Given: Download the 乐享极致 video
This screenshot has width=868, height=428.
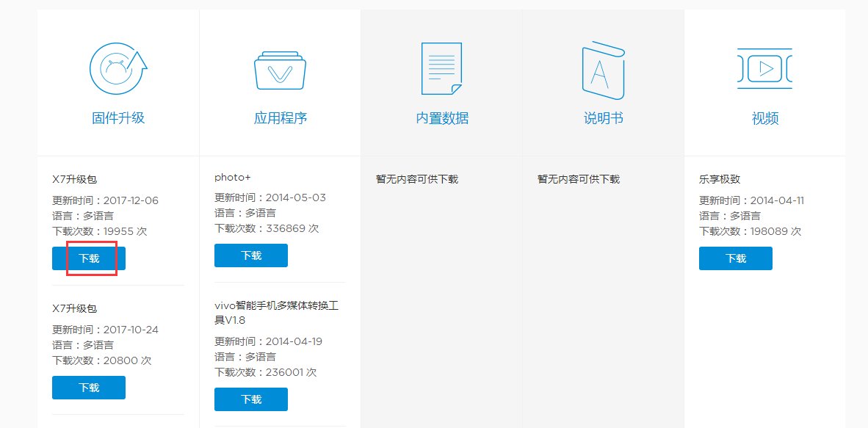Looking at the screenshot, I should [x=735, y=258].
